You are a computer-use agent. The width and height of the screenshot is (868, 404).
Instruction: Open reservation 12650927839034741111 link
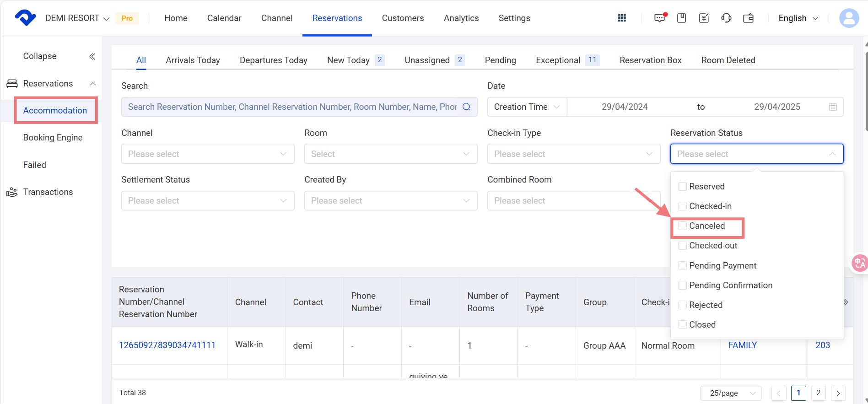point(167,345)
